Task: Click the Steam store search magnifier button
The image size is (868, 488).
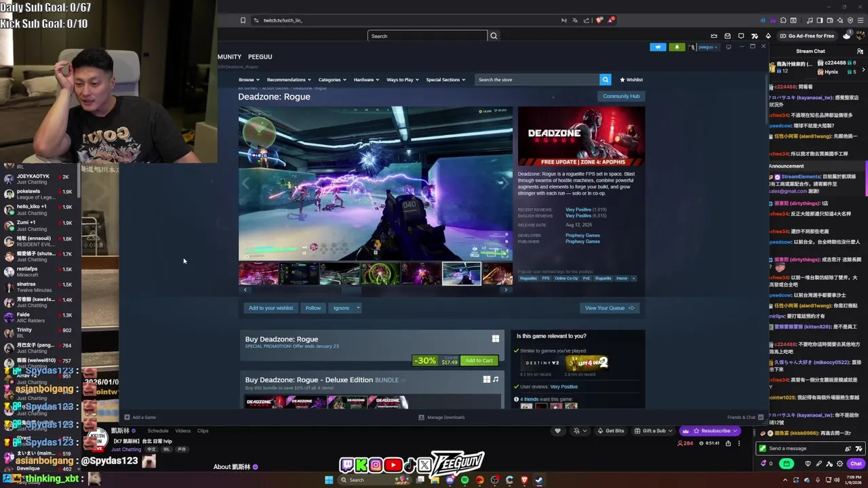Action: (606, 79)
